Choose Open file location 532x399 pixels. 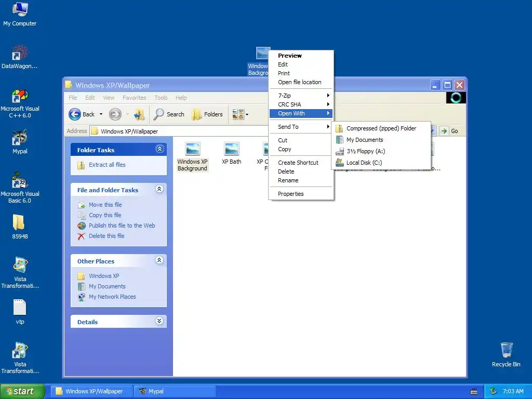301,82
